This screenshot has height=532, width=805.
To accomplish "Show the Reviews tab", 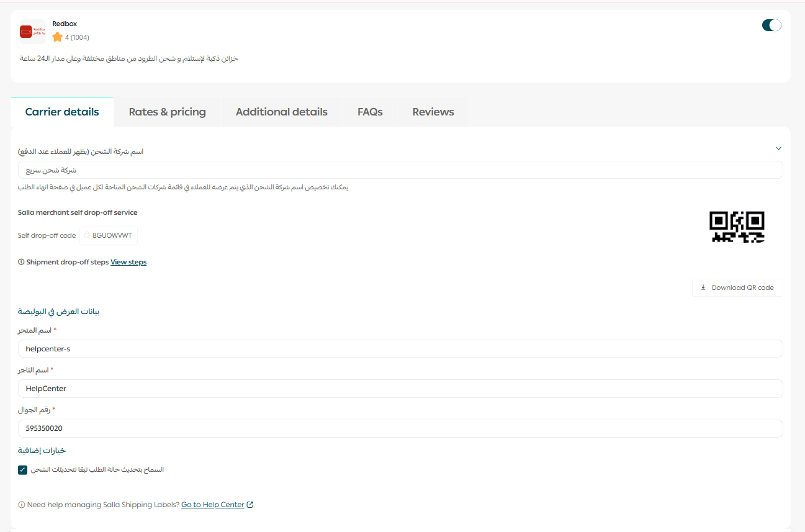I will 433,112.
